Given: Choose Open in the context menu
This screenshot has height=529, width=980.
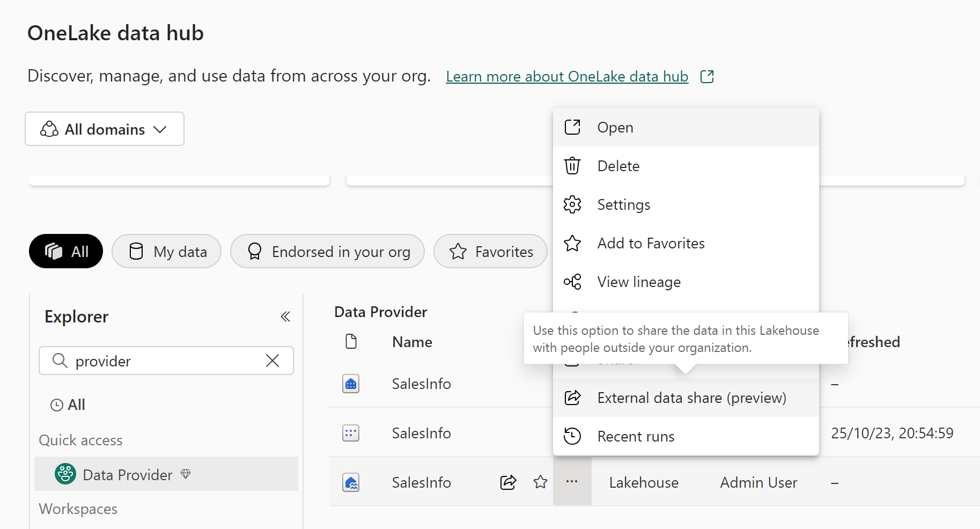Looking at the screenshot, I should pos(686,128).
